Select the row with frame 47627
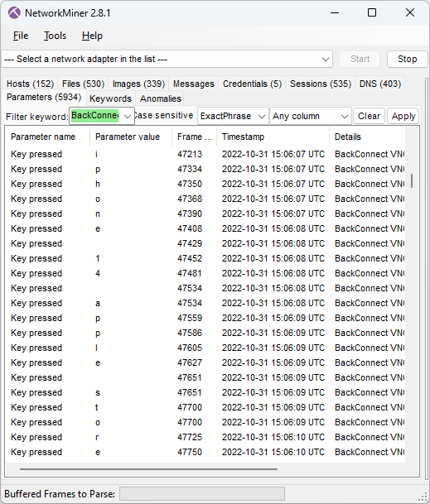 coord(205,362)
